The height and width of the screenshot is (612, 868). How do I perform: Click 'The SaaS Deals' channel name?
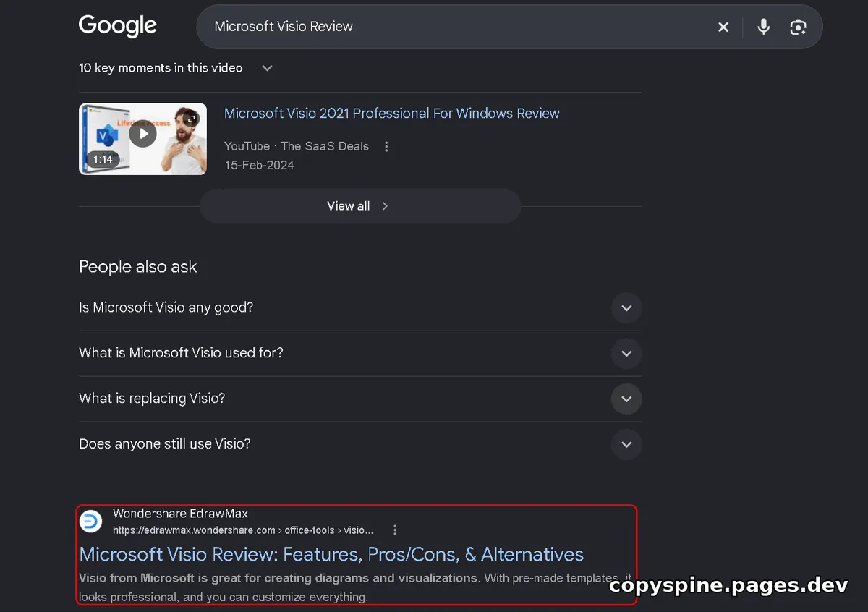(325, 146)
